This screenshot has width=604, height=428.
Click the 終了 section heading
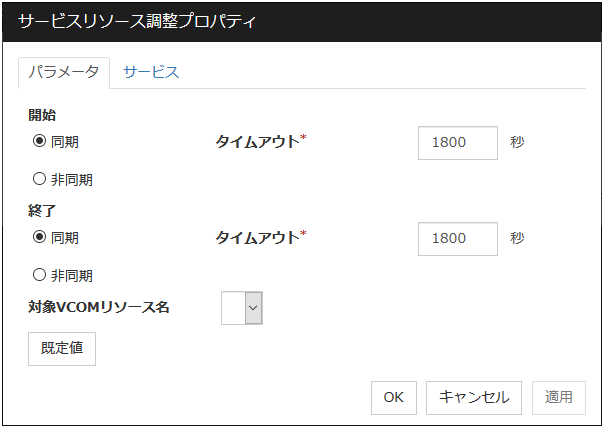click(42, 212)
